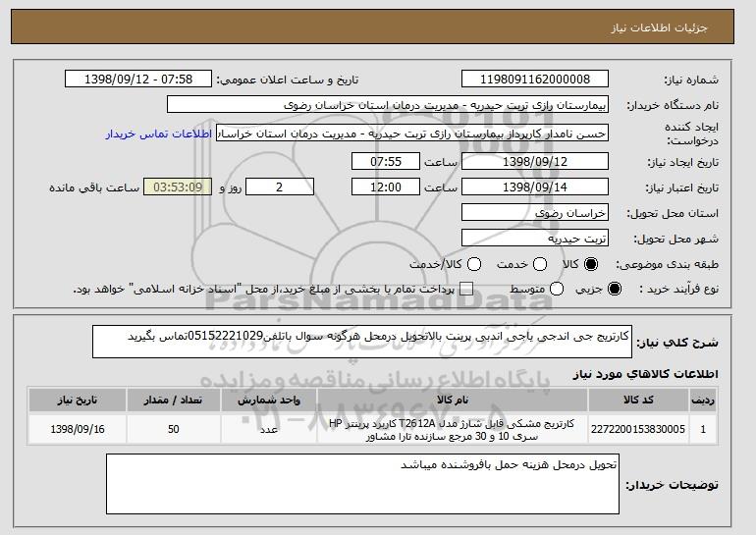Click the creation time field 07:55
This screenshot has width=756, height=535.
pos(386,161)
